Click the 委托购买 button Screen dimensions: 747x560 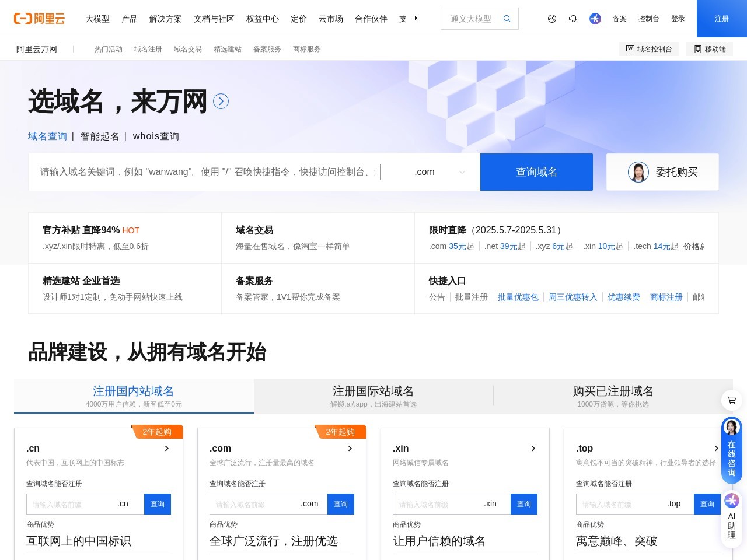coord(662,172)
